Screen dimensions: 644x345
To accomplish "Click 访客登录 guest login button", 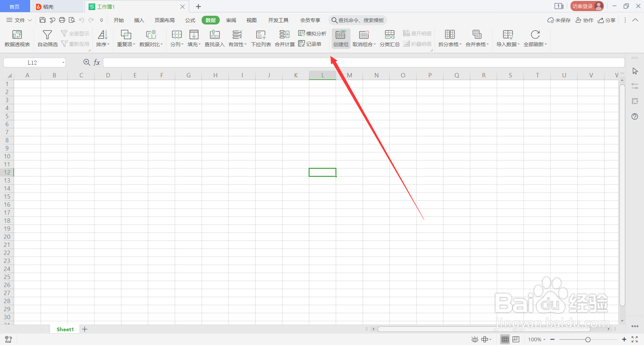I will 587,6.
